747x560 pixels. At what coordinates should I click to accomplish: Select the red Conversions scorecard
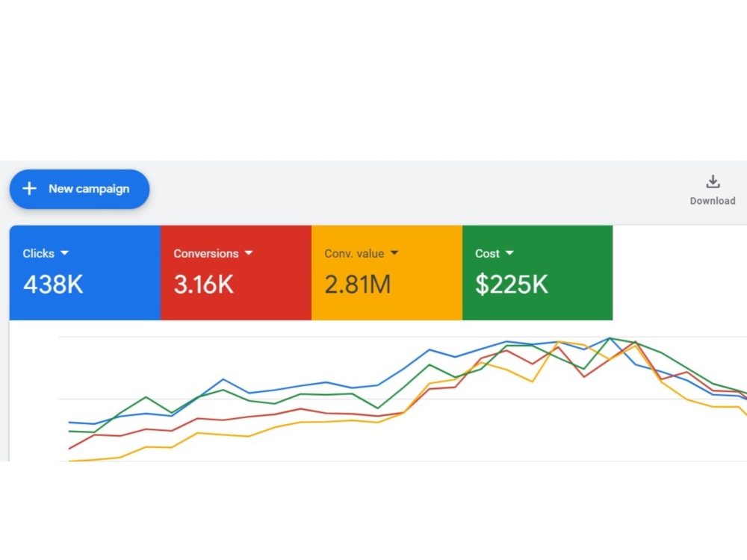pos(236,273)
